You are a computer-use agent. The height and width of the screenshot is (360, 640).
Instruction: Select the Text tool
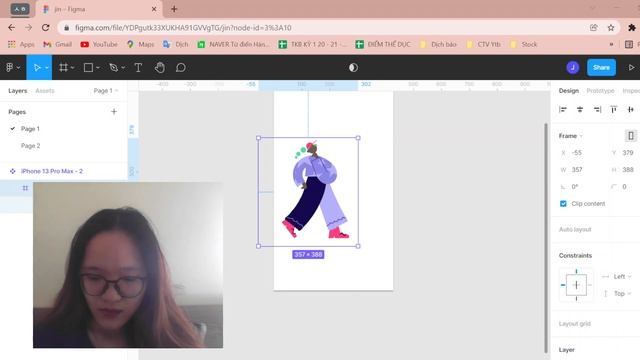pos(138,67)
